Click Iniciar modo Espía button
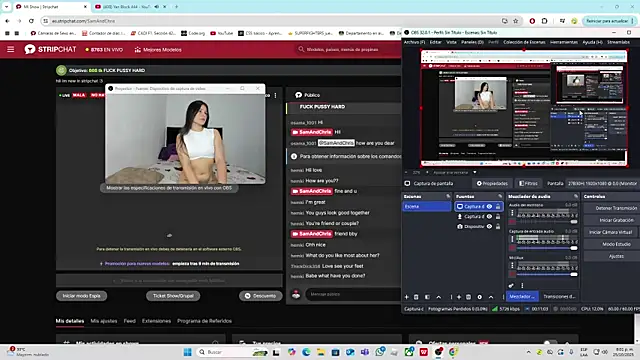 click(82, 296)
